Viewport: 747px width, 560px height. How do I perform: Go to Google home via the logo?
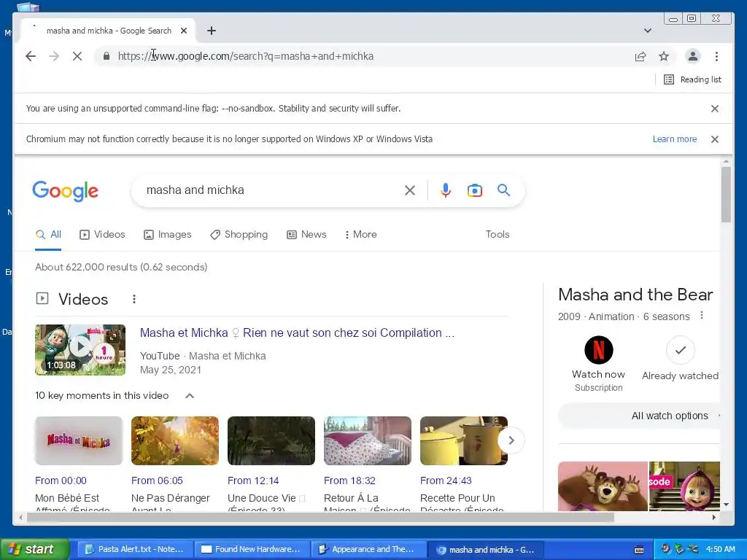65,191
